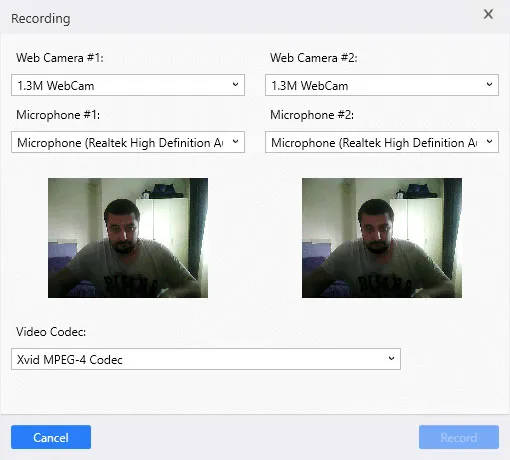Click the "Web Camera #2:" label
510x460 pixels.
coord(314,58)
